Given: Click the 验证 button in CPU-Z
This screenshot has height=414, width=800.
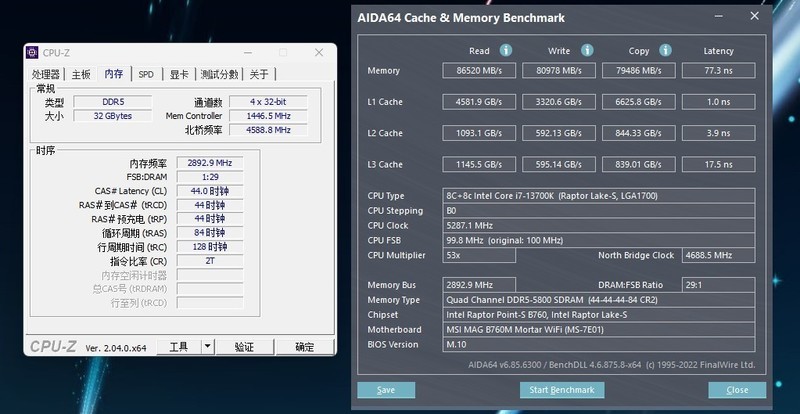Looking at the screenshot, I should (x=244, y=347).
